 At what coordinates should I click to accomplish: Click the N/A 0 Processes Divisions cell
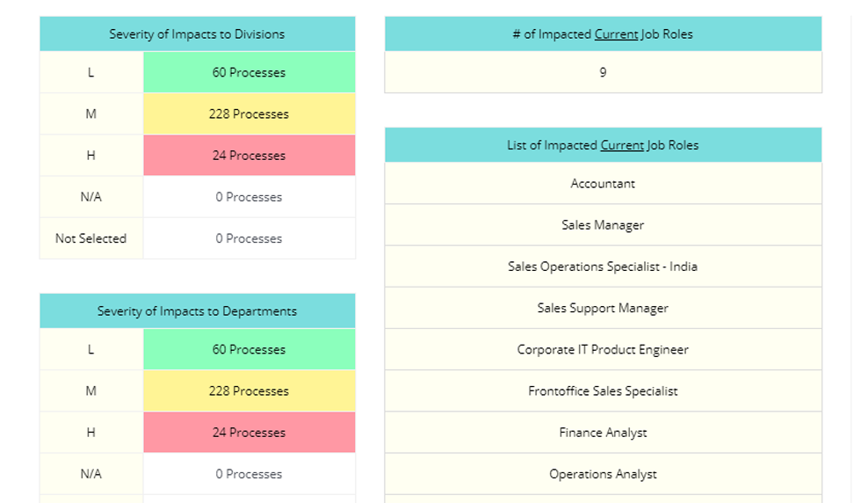pyautogui.click(x=250, y=197)
